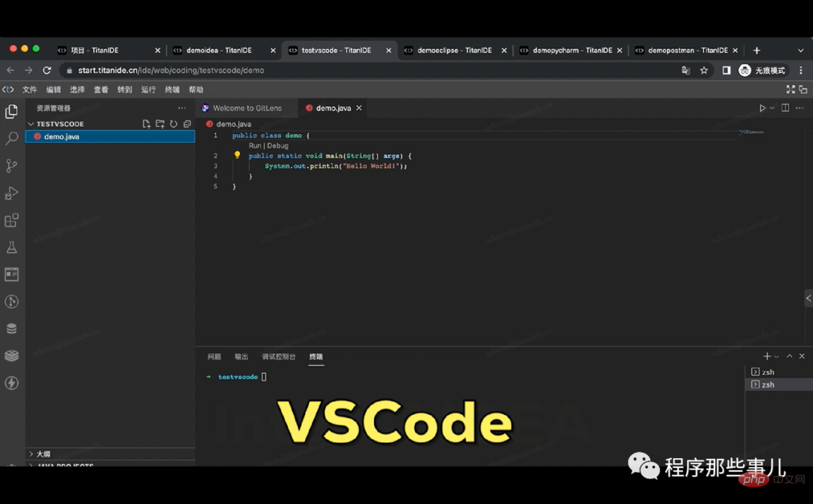
Task: Collapse all folders in explorer
Action: pyautogui.click(x=187, y=124)
